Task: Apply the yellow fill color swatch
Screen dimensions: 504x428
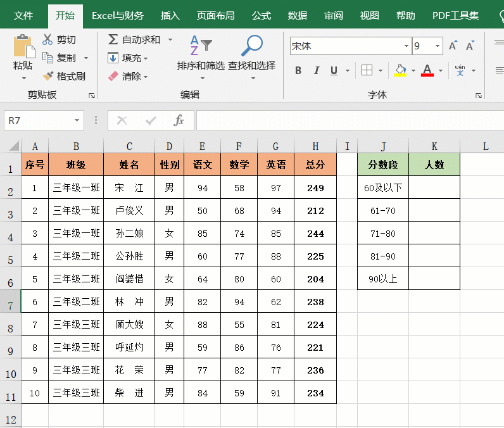Action: pyautogui.click(x=400, y=70)
